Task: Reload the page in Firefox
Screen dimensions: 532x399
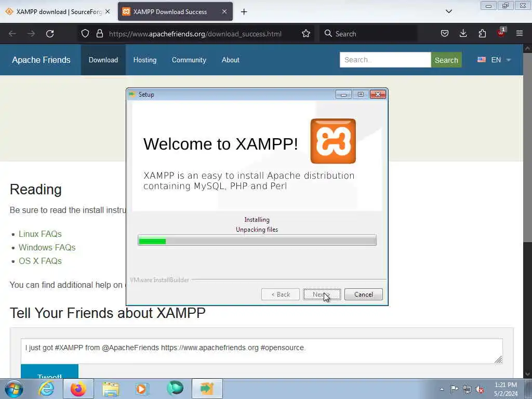Action: click(x=50, y=34)
